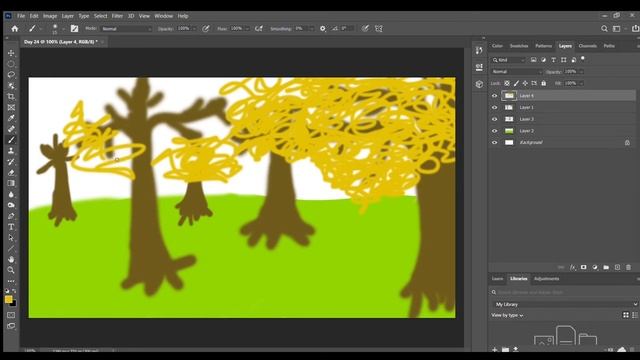640x360 pixels.
Task: Hide Layer 2 visibility eye
Action: click(495, 131)
